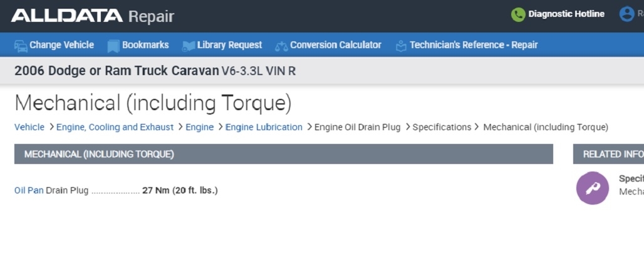This screenshot has width=644, height=256.
Task: Click the user profile avatar icon
Action: pyautogui.click(x=626, y=14)
